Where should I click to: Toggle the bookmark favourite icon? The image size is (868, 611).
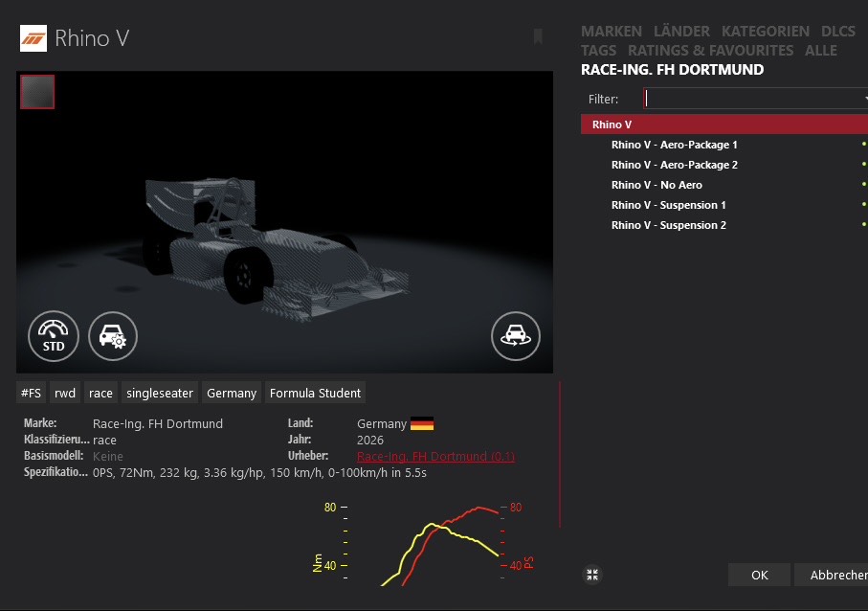pyautogui.click(x=538, y=36)
